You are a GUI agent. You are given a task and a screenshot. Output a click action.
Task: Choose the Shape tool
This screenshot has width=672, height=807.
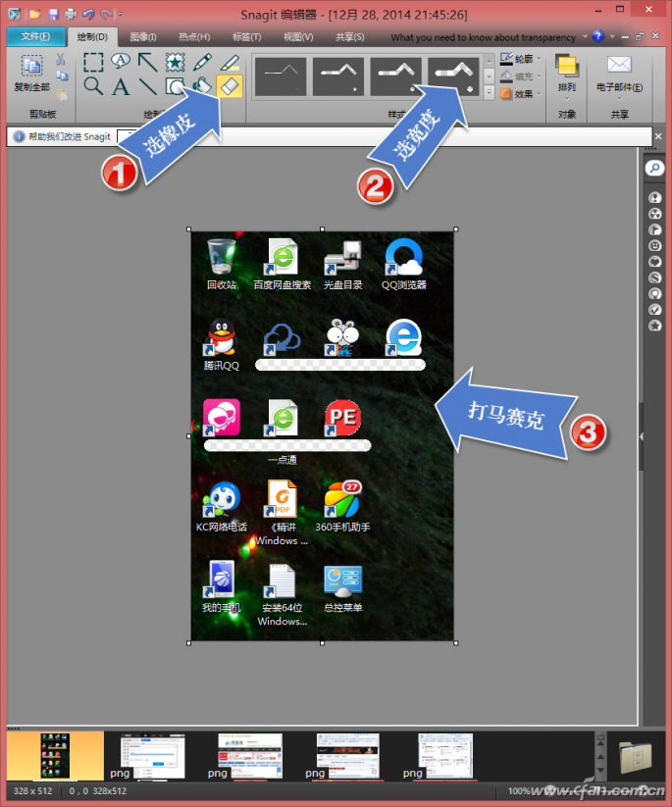click(x=175, y=86)
